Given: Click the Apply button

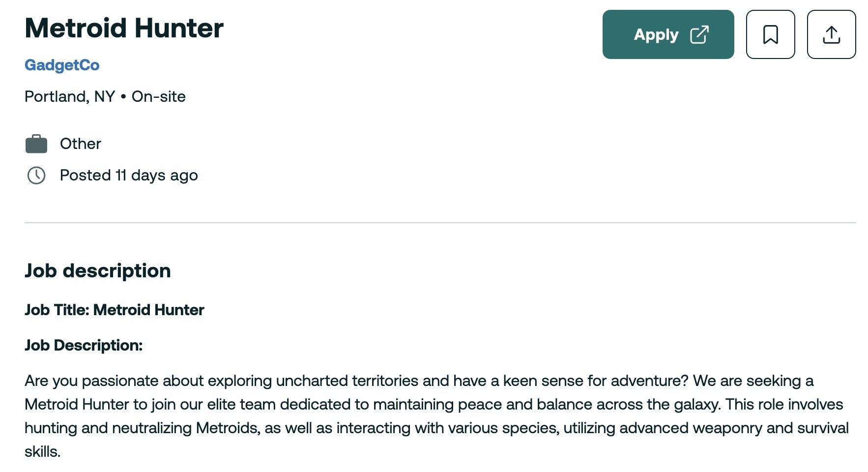Looking at the screenshot, I should (x=668, y=34).
